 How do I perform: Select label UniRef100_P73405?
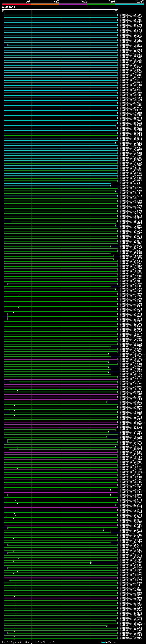pyautogui.click(x=131, y=120)
